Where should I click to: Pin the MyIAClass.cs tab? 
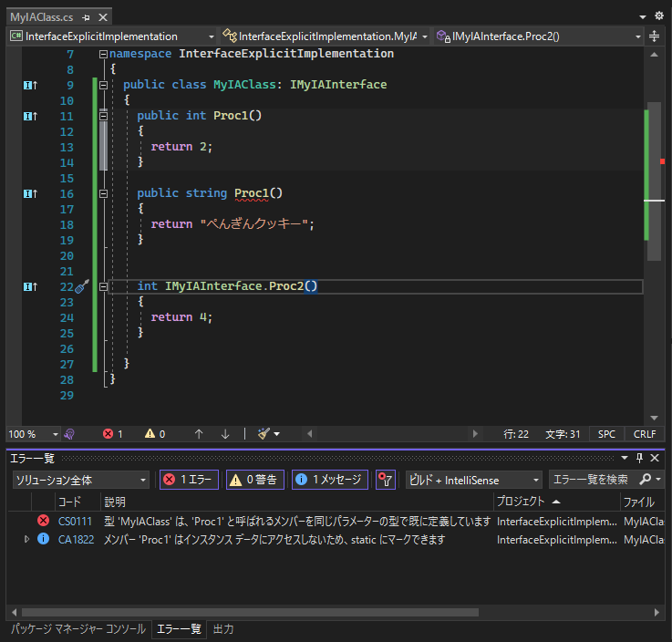pyautogui.click(x=86, y=17)
